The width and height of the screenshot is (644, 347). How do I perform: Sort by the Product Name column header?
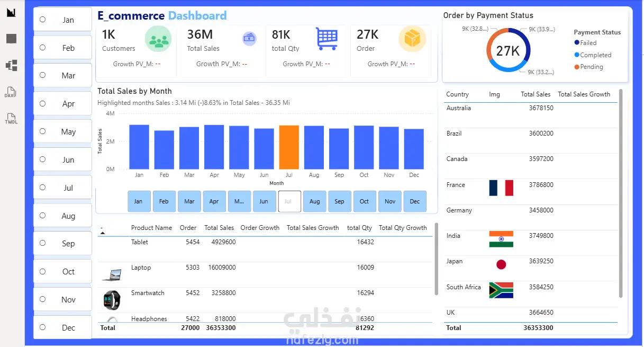point(151,228)
